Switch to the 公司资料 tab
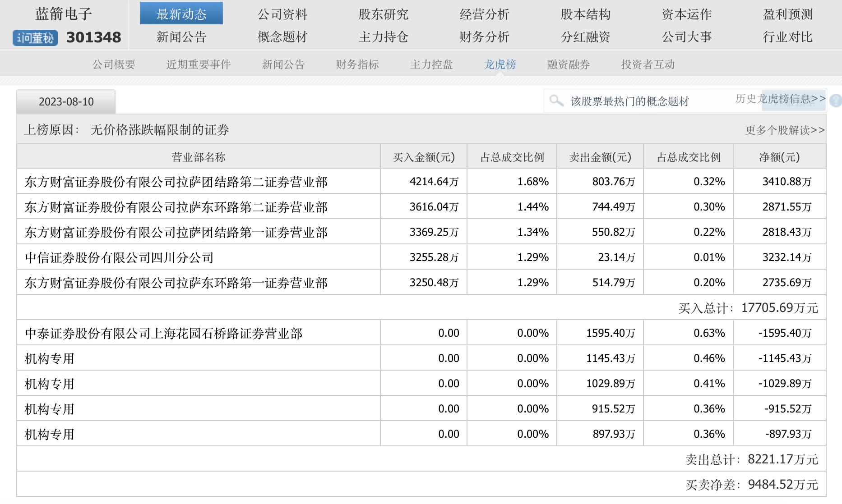Screen dimensions: 842x504 tap(282, 14)
